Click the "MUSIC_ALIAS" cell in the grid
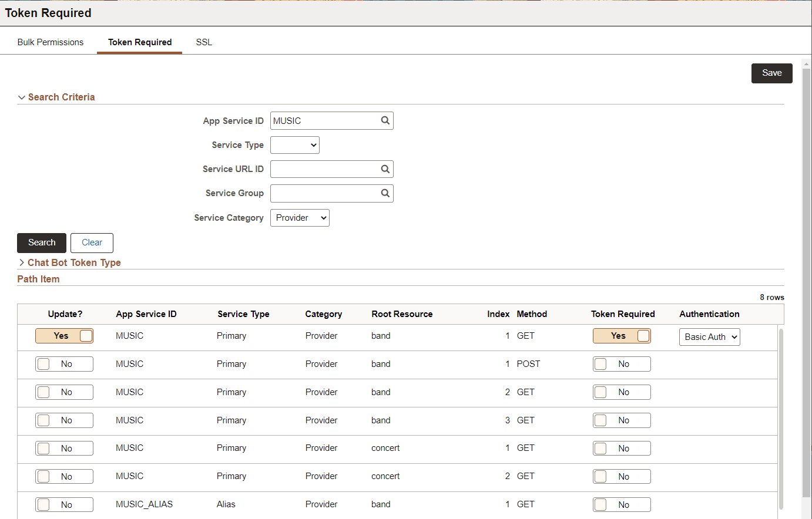The image size is (812, 519). [144, 504]
